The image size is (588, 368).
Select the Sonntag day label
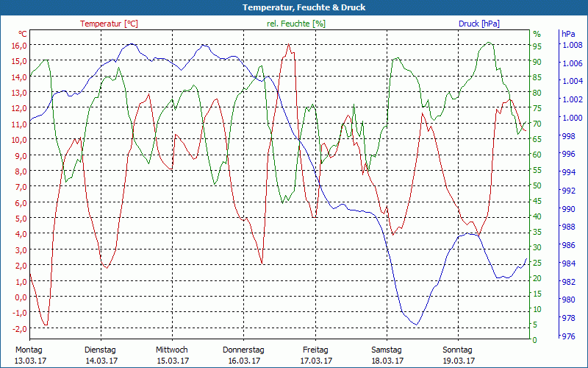pyautogui.click(x=459, y=350)
